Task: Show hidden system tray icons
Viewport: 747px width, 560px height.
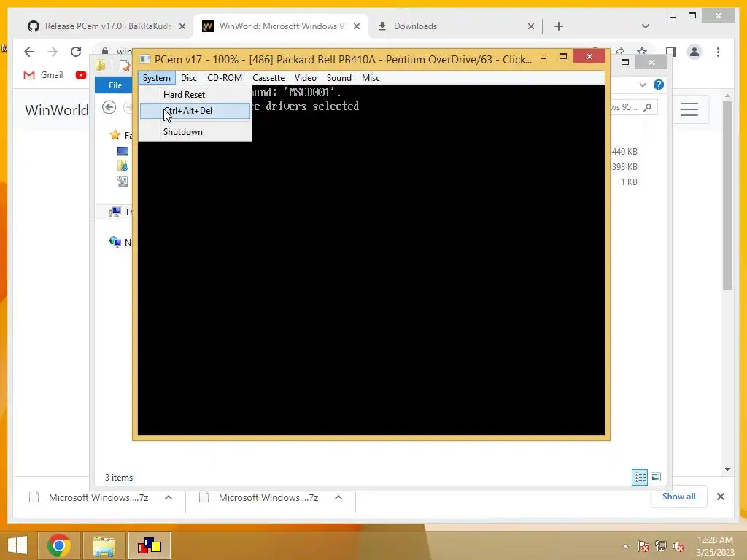Action: click(625, 546)
